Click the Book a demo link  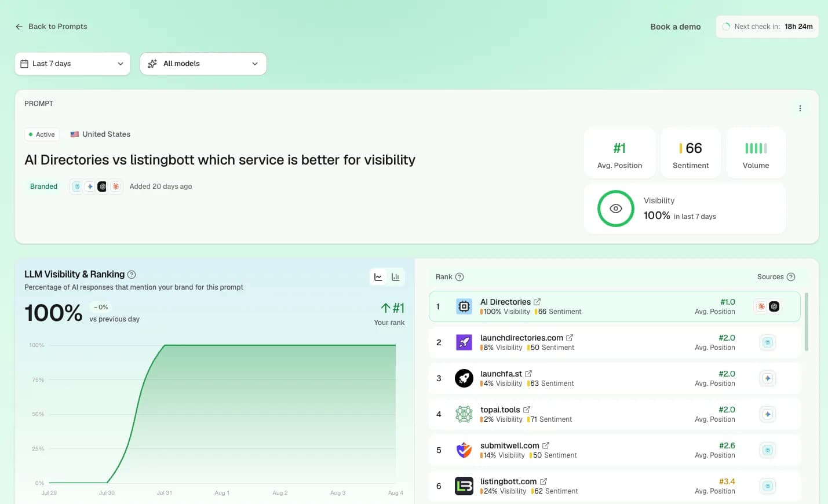[x=675, y=27]
